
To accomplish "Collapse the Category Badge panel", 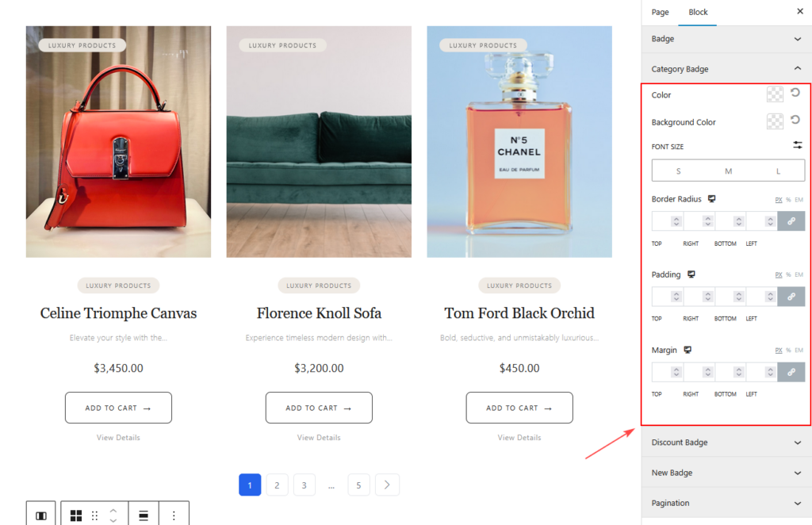I will point(798,69).
